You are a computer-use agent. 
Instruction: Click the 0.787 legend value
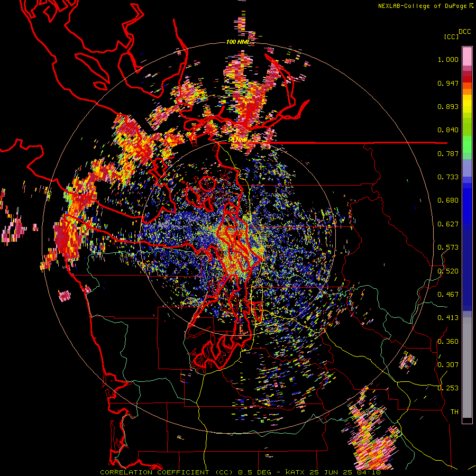pos(448,153)
